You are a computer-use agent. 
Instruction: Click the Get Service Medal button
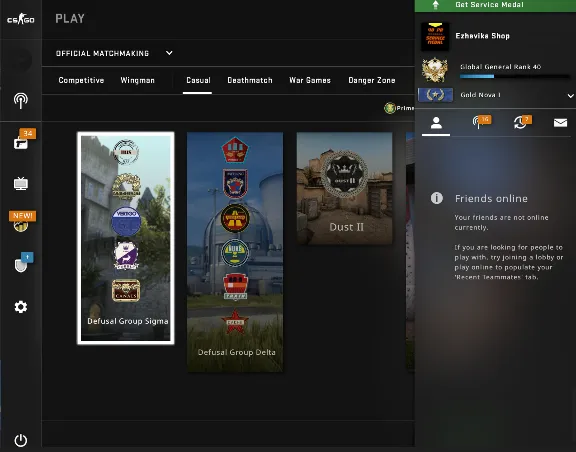click(495, 6)
